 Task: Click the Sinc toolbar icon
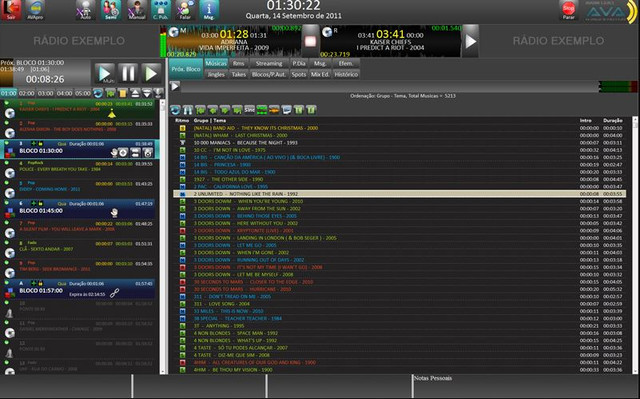pos(249,110)
